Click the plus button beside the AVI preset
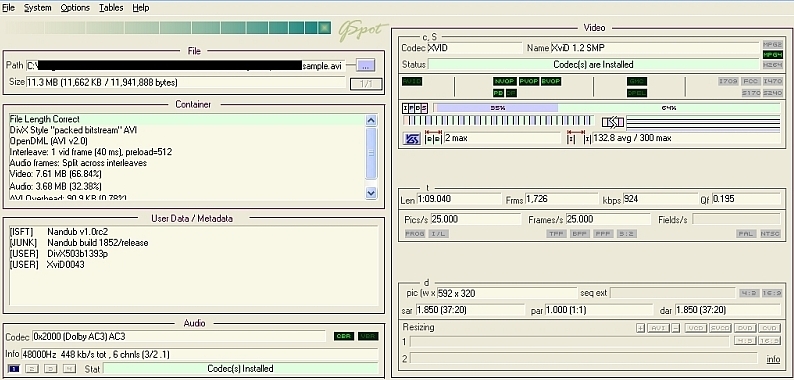Screen dimensions: 794x380 (641, 328)
